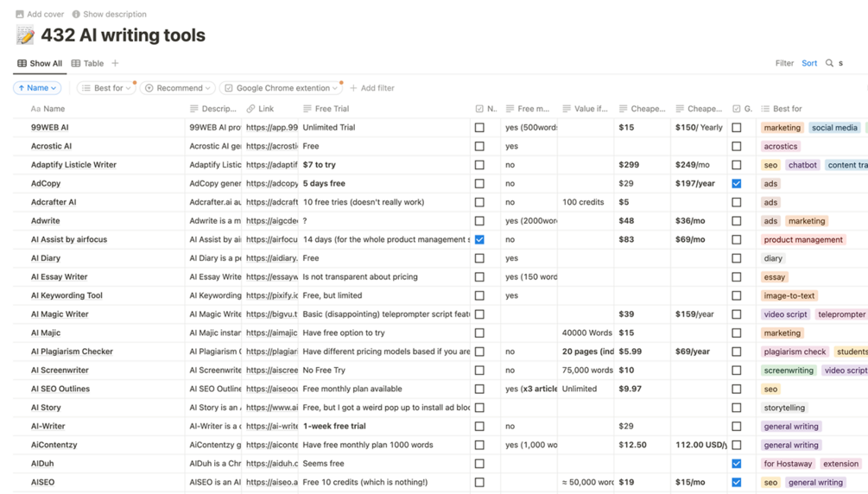Click the acrostics tag

781,146
